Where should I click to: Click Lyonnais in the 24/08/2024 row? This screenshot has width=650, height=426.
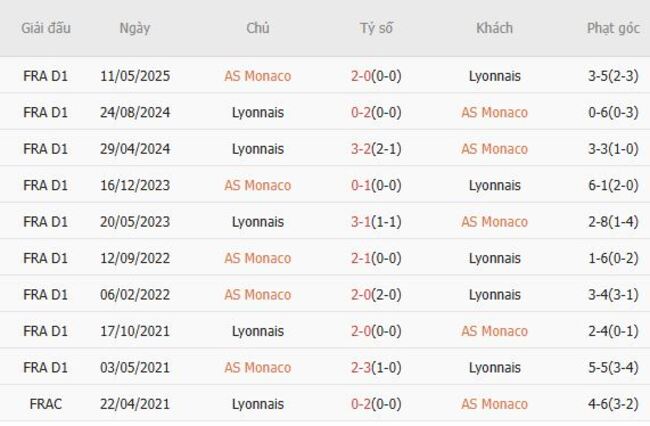point(257,112)
